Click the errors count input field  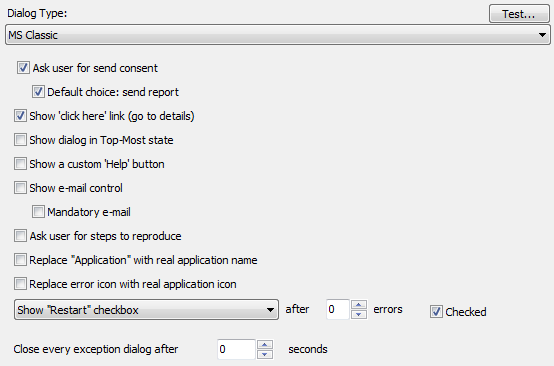[x=338, y=309]
